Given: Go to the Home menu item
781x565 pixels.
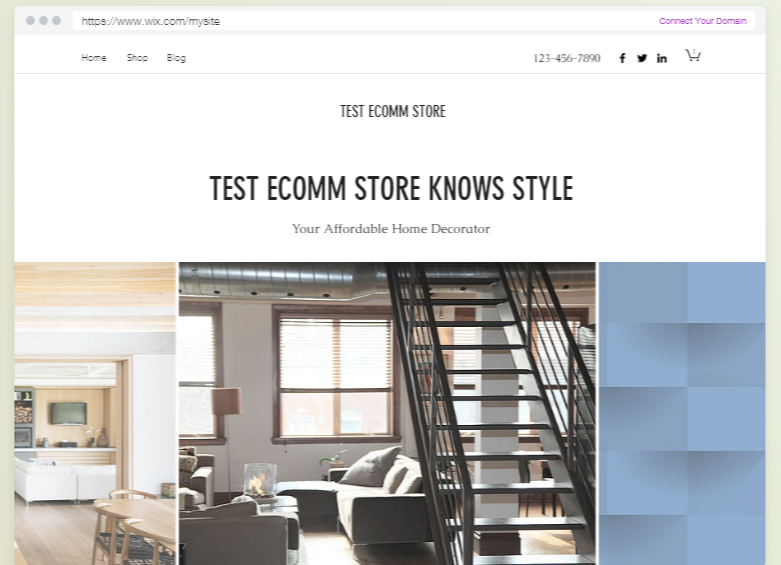Looking at the screenshot, I should (94, 58).
